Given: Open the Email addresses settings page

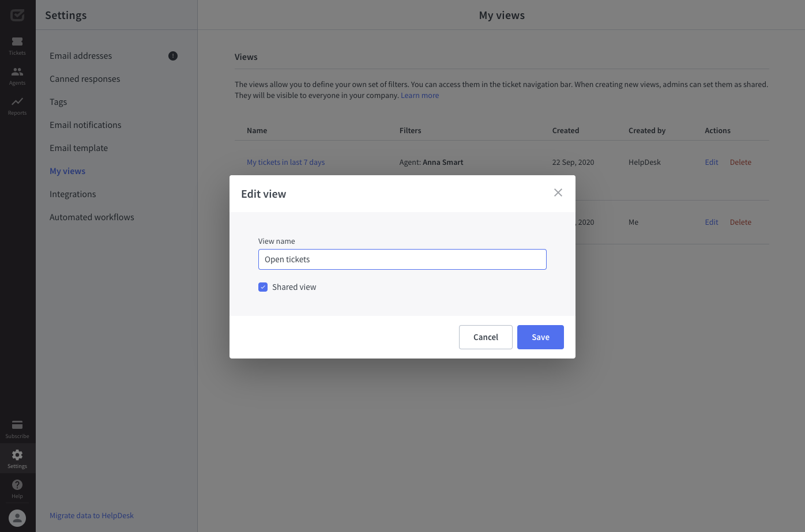Looking at the screenshot, I should [x=81, y=55].
